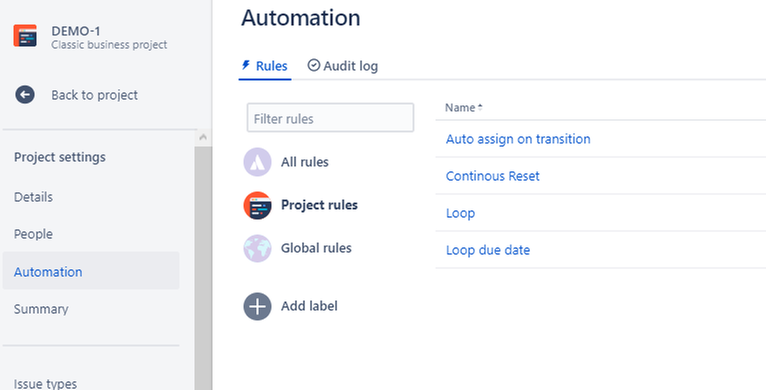Select the All rules Atlassian icon

point(257,162)
